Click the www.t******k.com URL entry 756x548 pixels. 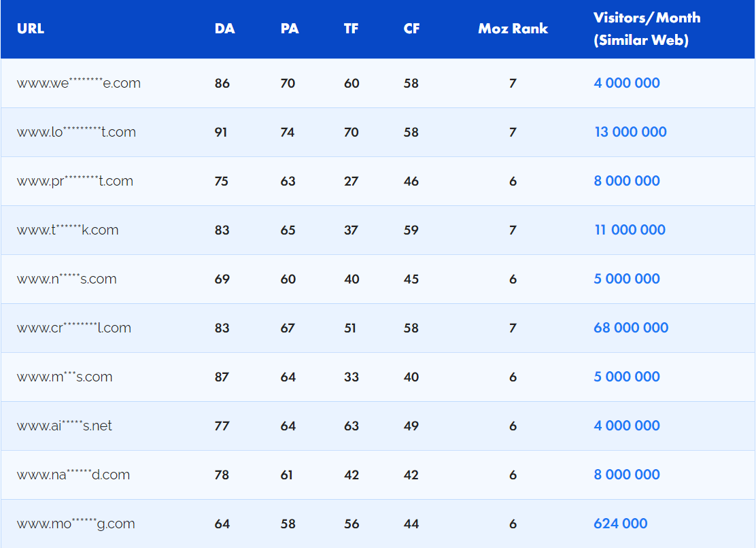67,230
